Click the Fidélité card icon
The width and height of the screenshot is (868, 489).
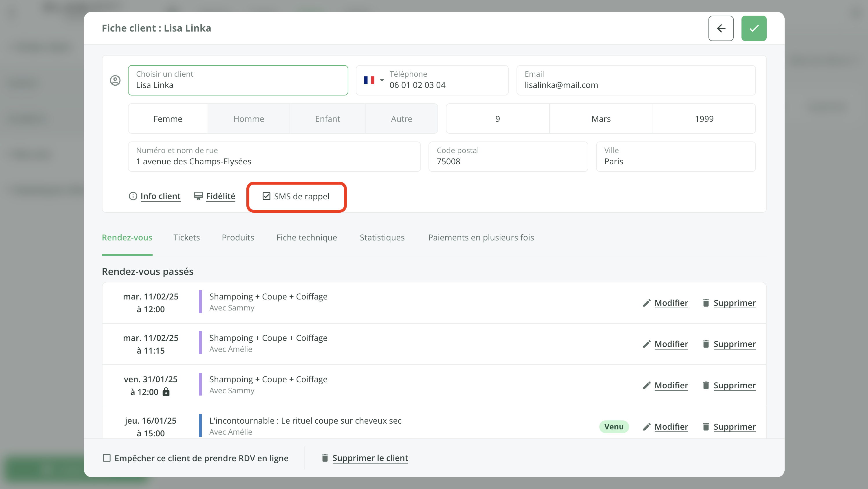[198, 196]
